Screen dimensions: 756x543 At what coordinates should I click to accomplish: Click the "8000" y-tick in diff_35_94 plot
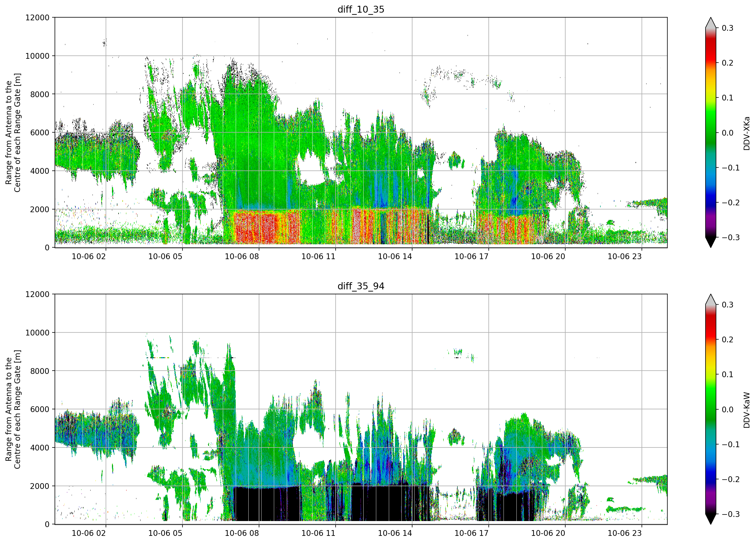40,371
